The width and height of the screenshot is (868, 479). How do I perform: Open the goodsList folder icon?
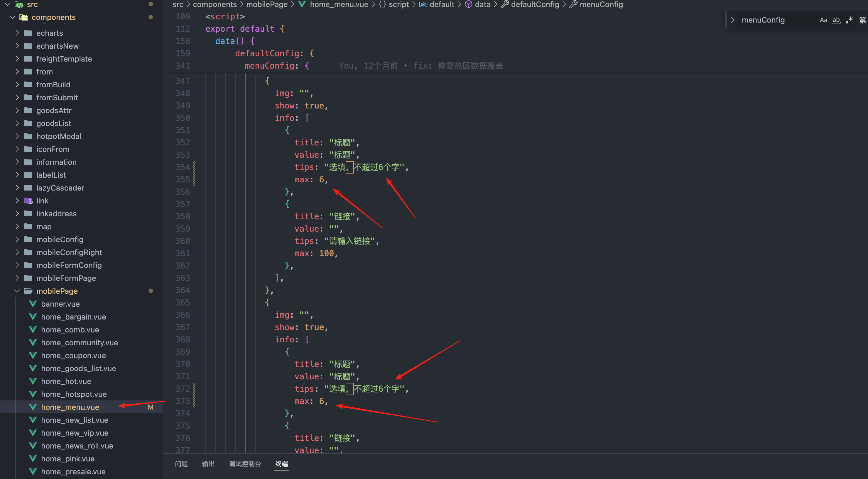click(x=28, y=123)
